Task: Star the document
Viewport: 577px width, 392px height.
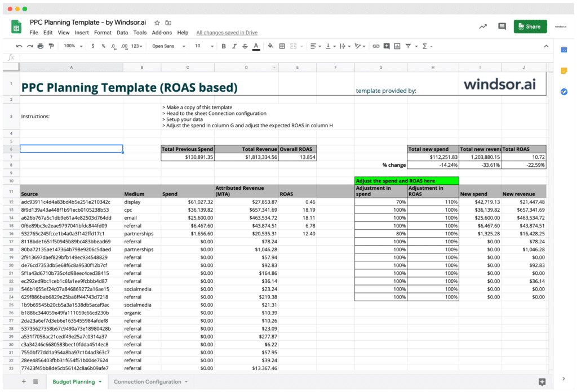Action: tap(157, 23)
